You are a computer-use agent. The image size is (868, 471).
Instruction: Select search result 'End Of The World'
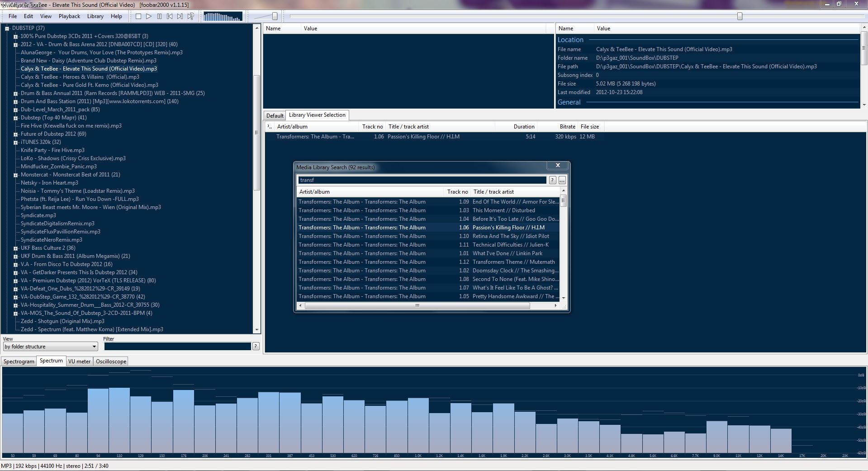click(428, 202)
